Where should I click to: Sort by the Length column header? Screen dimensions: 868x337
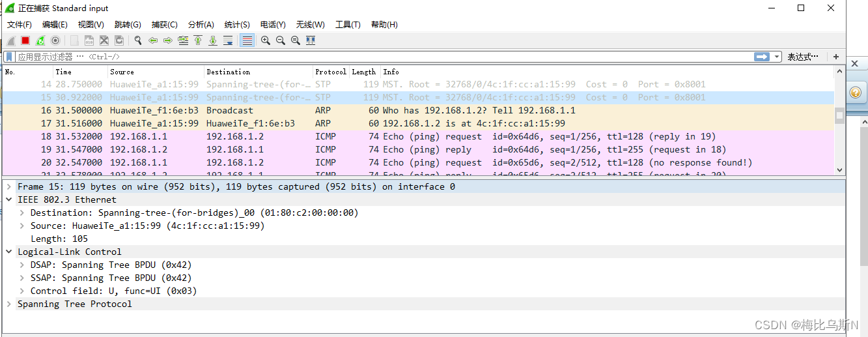pos(365,72)
